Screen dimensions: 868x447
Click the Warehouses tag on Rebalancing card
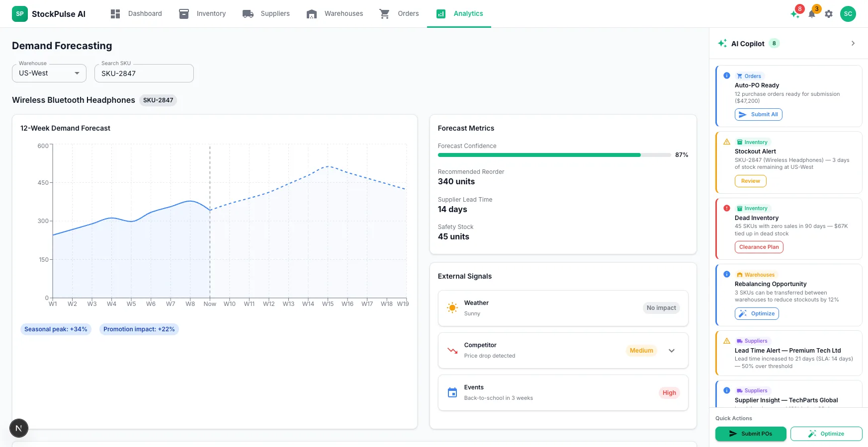coord(756,275)
